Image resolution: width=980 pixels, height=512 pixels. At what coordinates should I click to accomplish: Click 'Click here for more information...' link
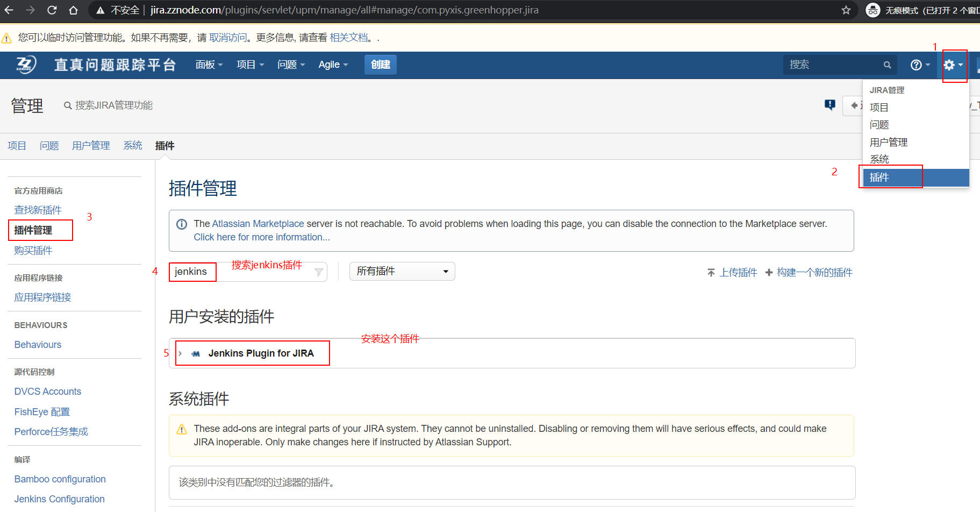click(x=262, y=237)
